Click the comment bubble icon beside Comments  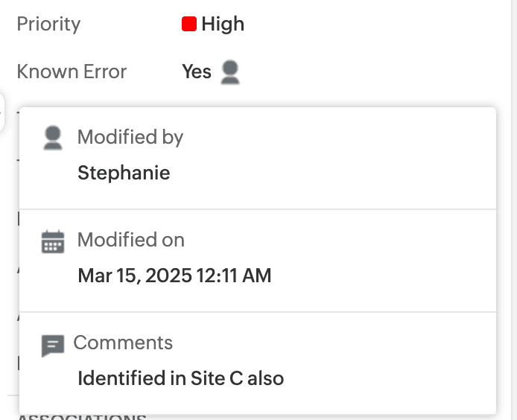click(52, 345)
